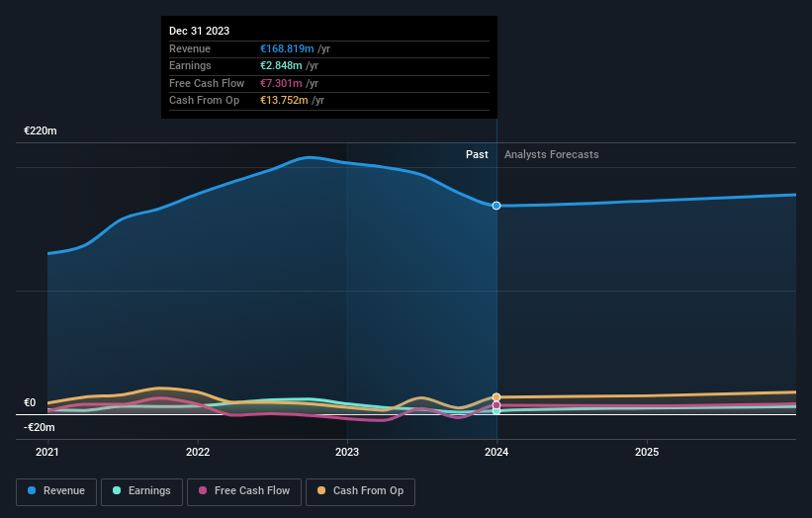Select the 2021 x-axis label
Screen dimensions: 812x518
pyautogui.click(x=47, y=452)
